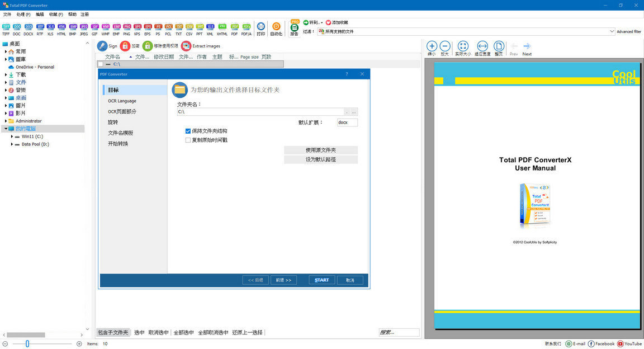
Task: Choose the EMF format icon
Action: point(117,29)
